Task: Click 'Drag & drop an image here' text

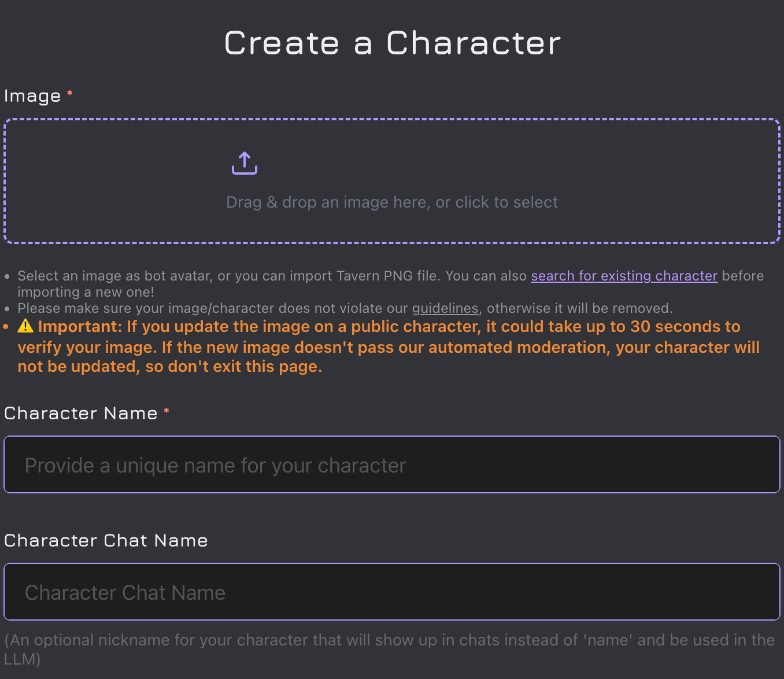Action: pos(392,202)
